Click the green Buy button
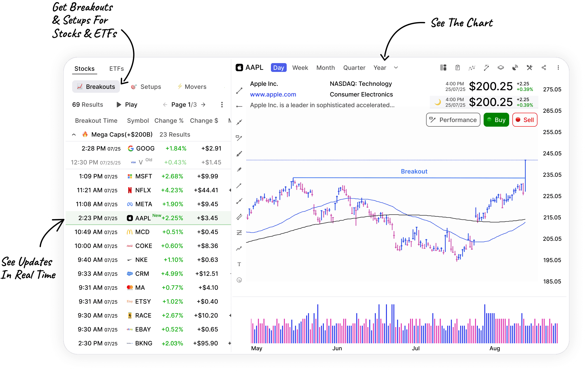Screen dimensions: 588x373 pos(496,120)
